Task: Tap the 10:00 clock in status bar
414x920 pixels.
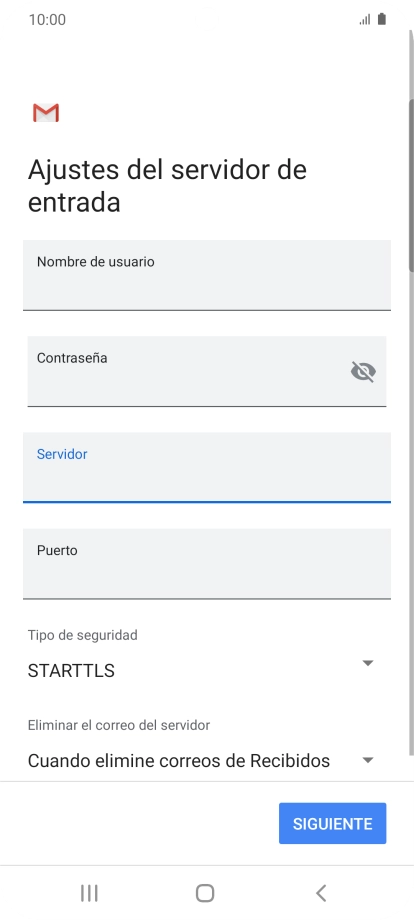Action: point(47,19)
